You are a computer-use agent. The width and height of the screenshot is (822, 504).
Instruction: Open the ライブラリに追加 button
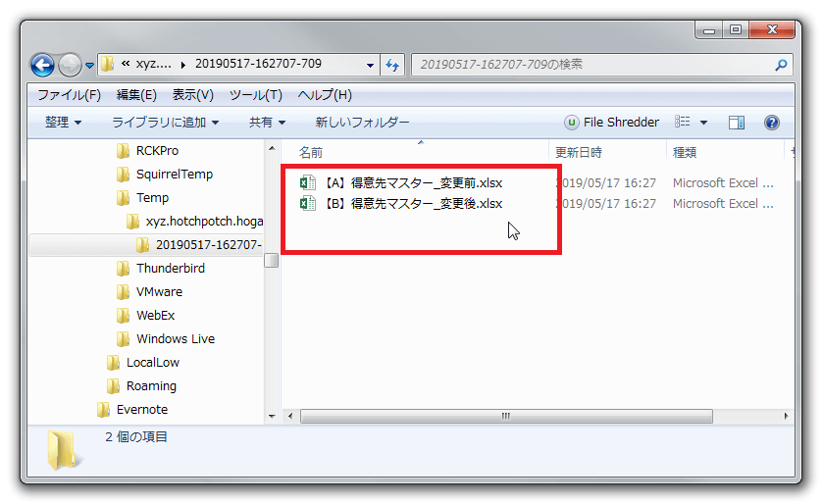tap(165, 123)
